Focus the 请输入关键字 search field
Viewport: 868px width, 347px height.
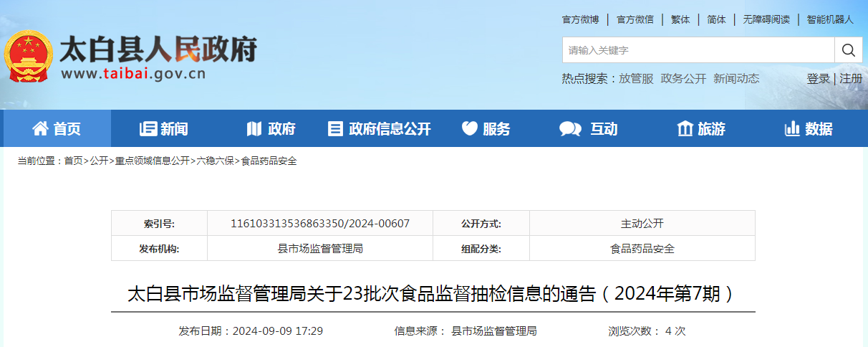tap(698, 50)
